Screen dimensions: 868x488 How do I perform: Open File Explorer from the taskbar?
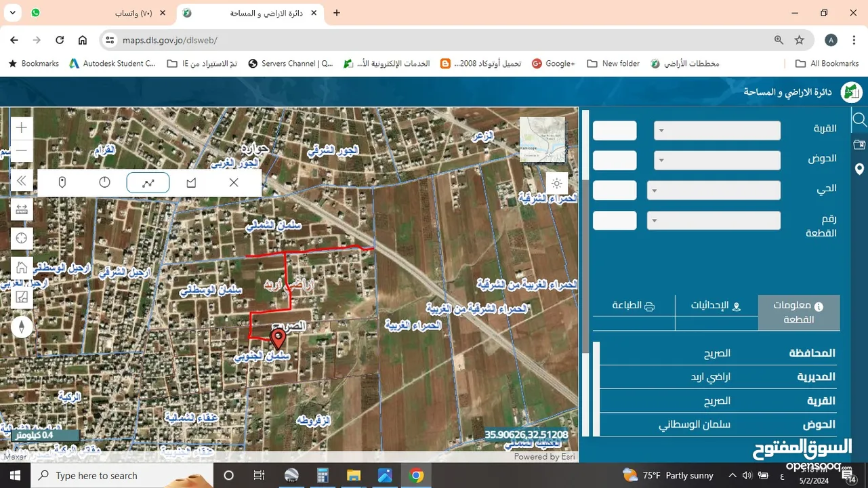pyautogui.click(x=354, y=475)
